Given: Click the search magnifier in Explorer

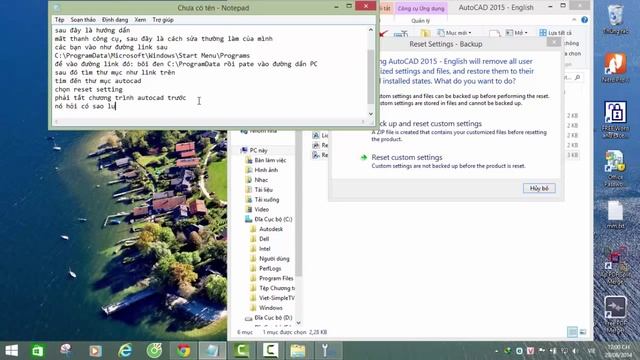Looking at the screenshot, I should click(577, 77).
